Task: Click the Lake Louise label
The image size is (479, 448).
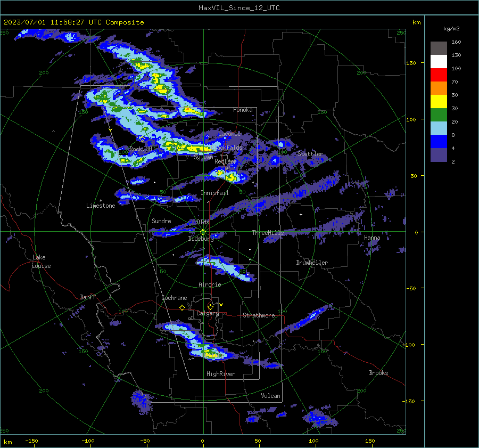Action: 41,262
